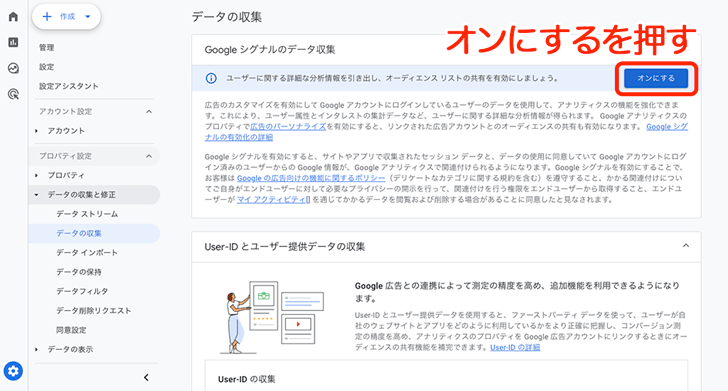Open the Explore icon in left rail

(13, 68)
